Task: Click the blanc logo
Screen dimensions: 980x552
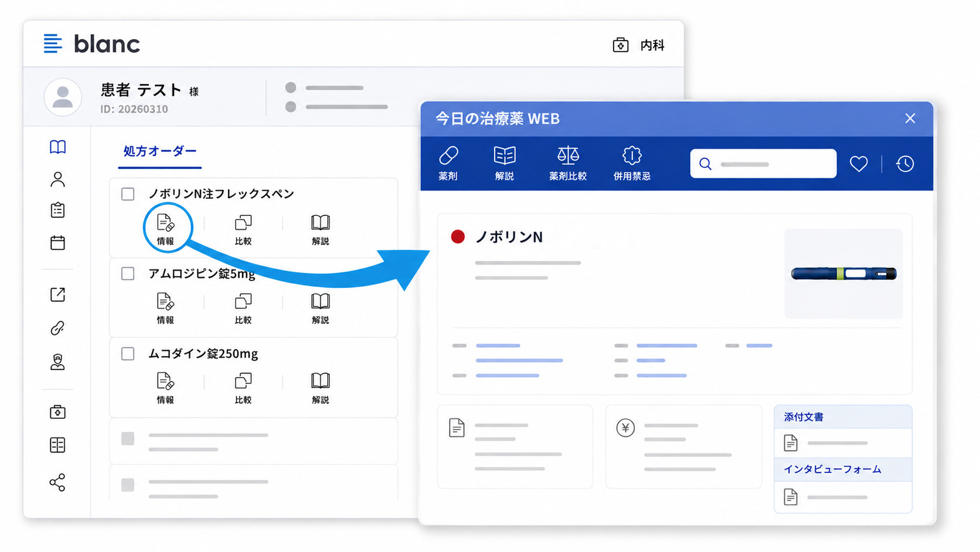Action: pyautogui.click(x=92, y=44)
